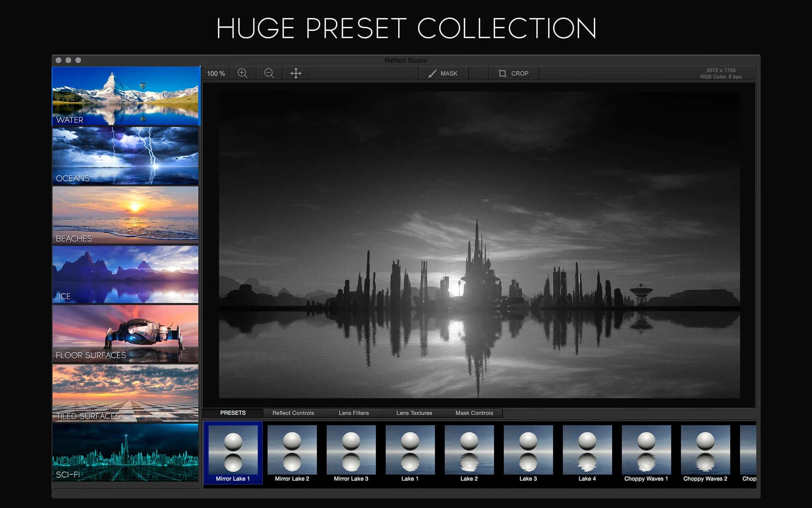Choose the Oceans preset category
812x508 pixels.
[x=125, y=156]
